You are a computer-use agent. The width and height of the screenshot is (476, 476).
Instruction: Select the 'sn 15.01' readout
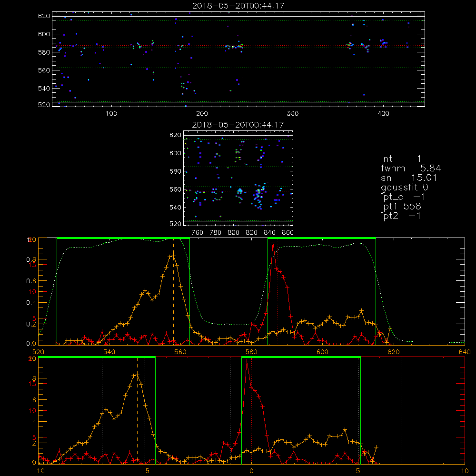tap(408, 178)
